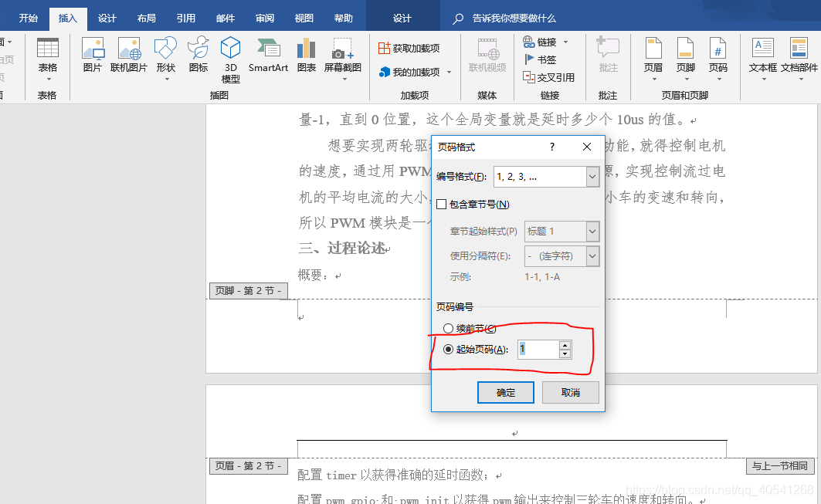Insert 联机图片 (Online Pictures)

[129, 55]
